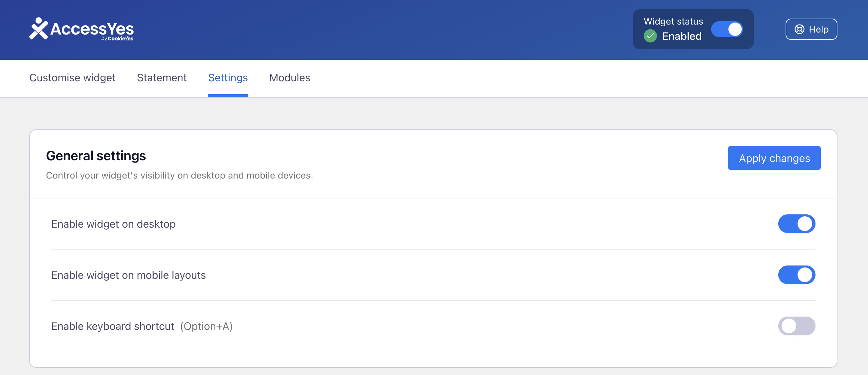
Task: Turn off widget on mobile layouts
Action: point(796,275)
